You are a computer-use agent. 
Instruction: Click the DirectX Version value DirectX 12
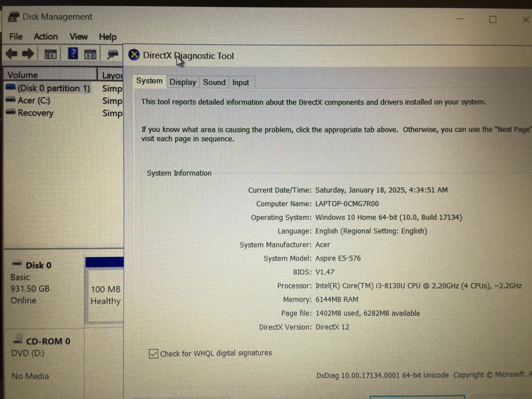tap(332, 327)
